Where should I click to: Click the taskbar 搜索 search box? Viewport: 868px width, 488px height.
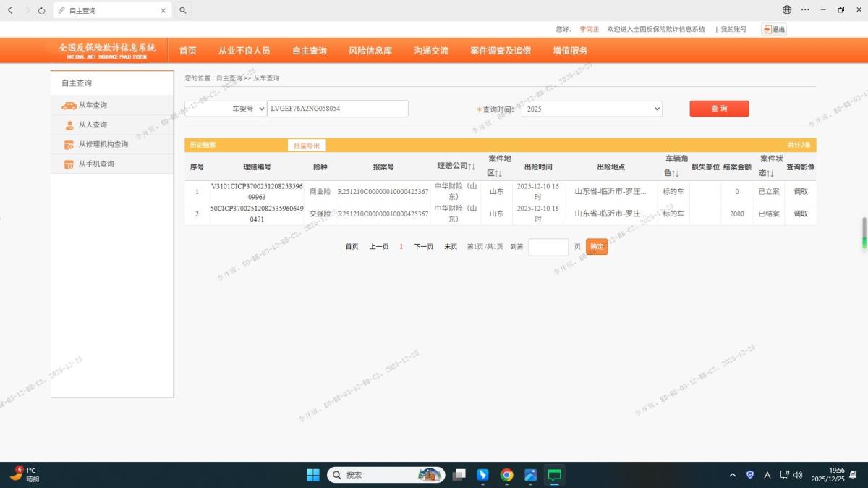pos(386,475)
